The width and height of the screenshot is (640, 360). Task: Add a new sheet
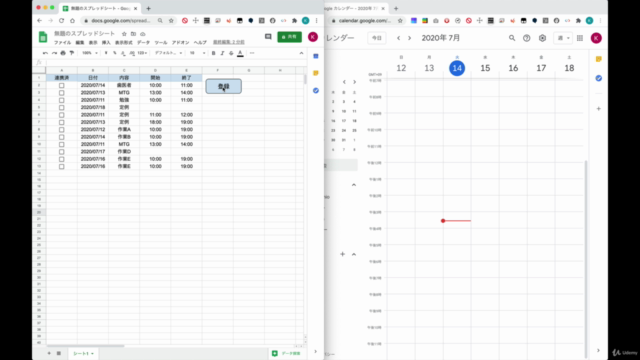click(x=49, y=353)
